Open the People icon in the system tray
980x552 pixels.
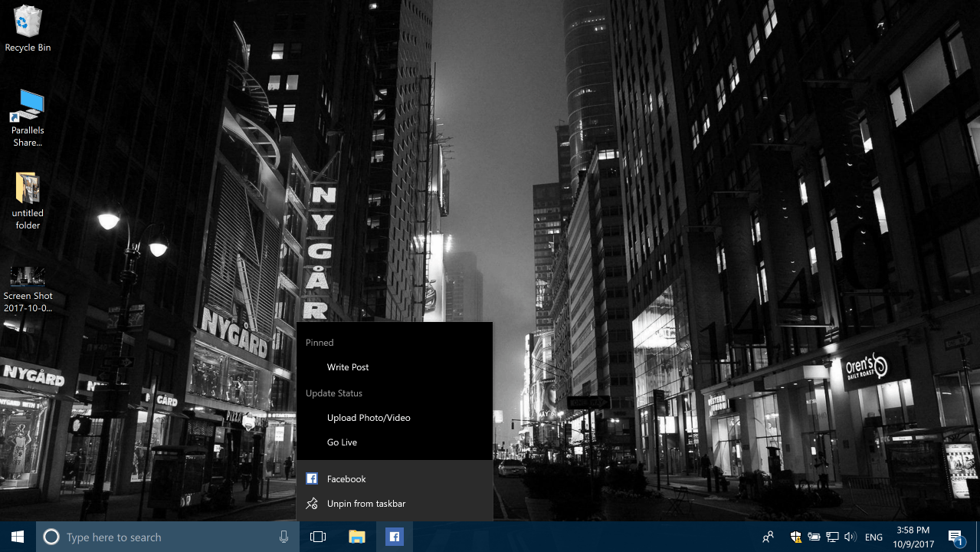point(768,537)
